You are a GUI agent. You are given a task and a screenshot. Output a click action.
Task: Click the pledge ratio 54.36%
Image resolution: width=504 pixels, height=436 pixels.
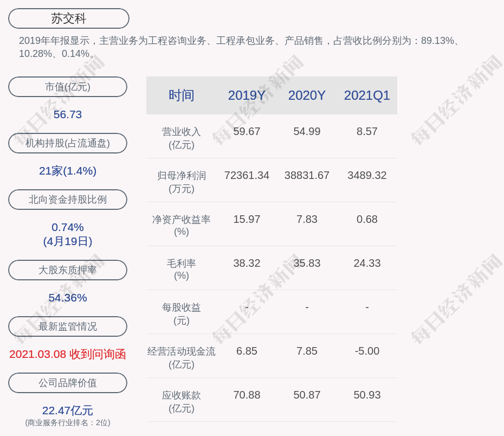click(x=68, y=298)
